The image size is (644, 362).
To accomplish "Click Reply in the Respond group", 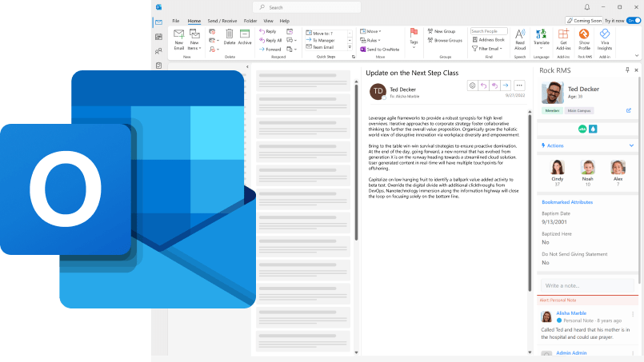I will pyautogui.click(x=268, y=31).
